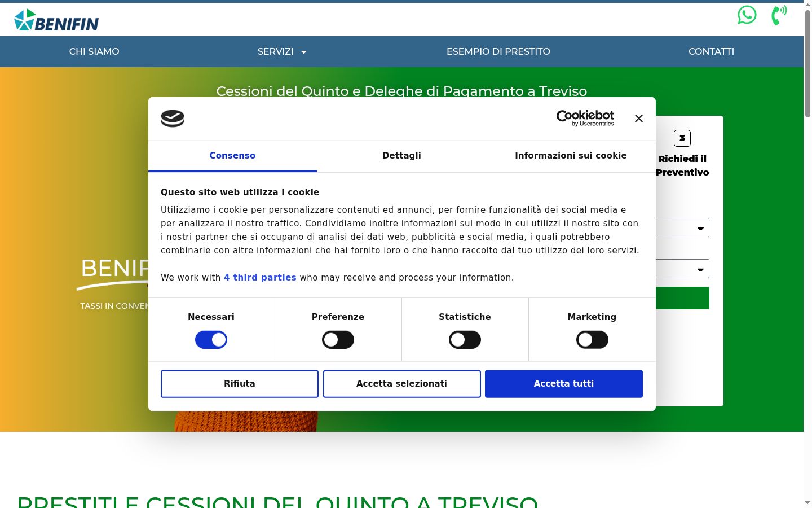Click the 'Marketing' category label
The height and width of the screenshot is (508, 812).
(x=592, y=317)
